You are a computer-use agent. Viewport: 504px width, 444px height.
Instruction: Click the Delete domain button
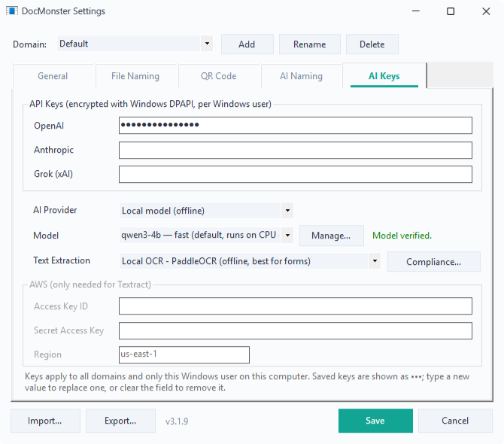pos(372,44)
